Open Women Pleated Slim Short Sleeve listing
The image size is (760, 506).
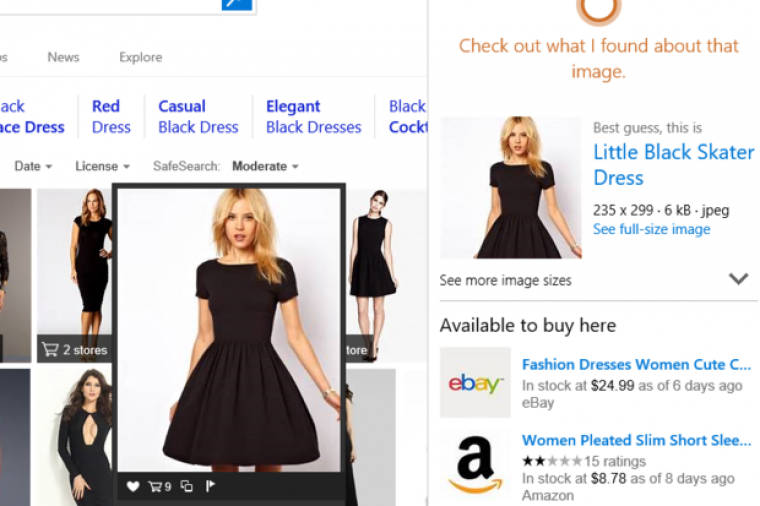(636, 440)
